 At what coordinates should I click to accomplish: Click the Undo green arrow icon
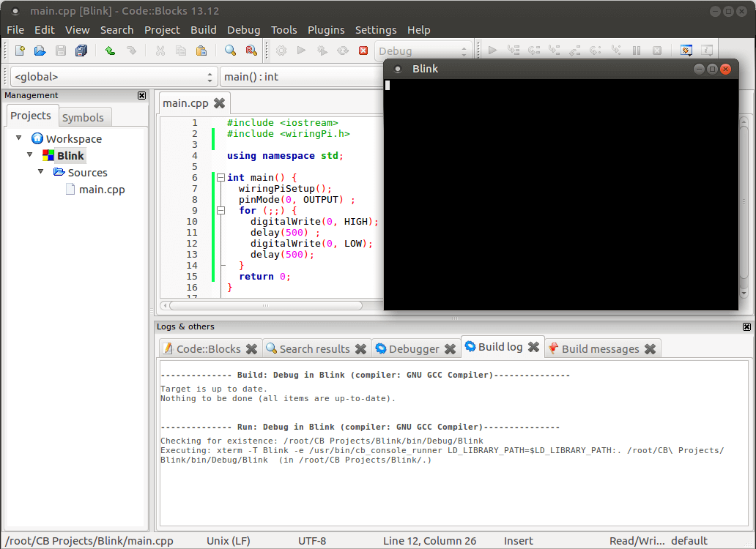(110, 51)
